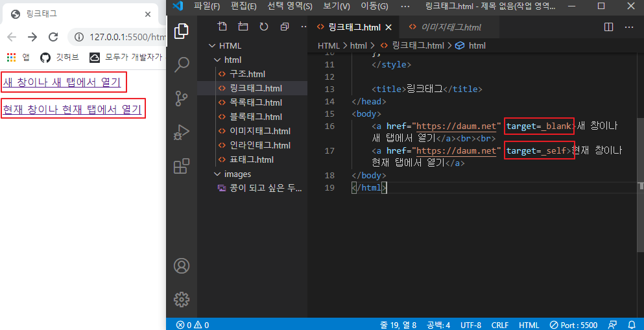Open the 앱 apps bookmark

pos(18,58)
